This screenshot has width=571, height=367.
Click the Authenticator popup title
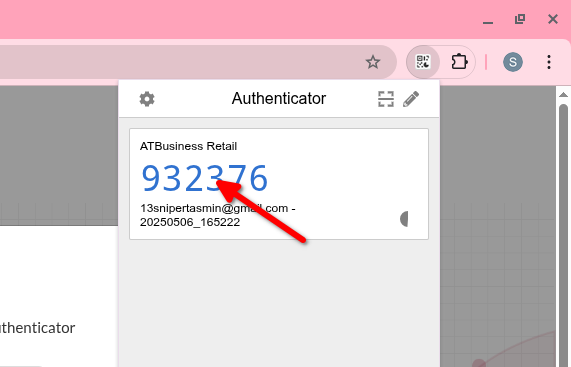[x=279, y=99]
